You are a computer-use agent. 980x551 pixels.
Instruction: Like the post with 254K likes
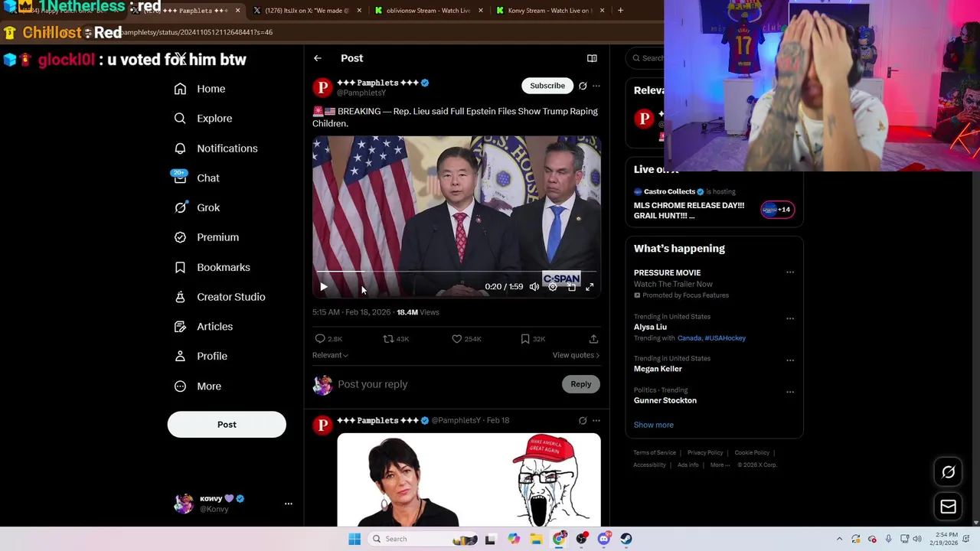tap(466, 339)
